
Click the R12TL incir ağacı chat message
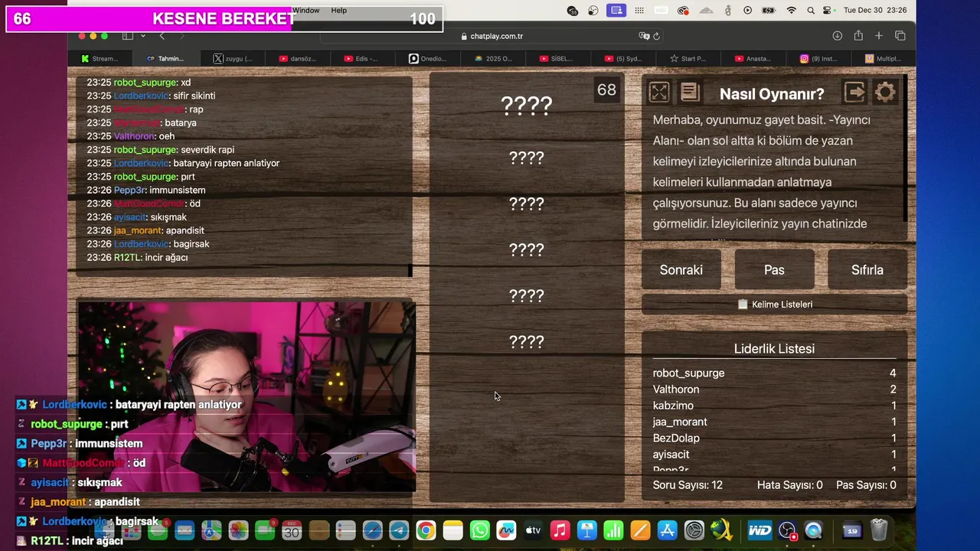(137, 257)
